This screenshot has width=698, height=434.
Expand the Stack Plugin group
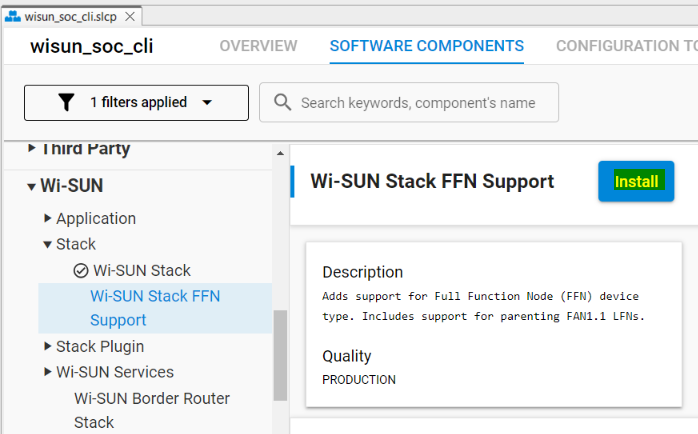(x=47, y=346)
